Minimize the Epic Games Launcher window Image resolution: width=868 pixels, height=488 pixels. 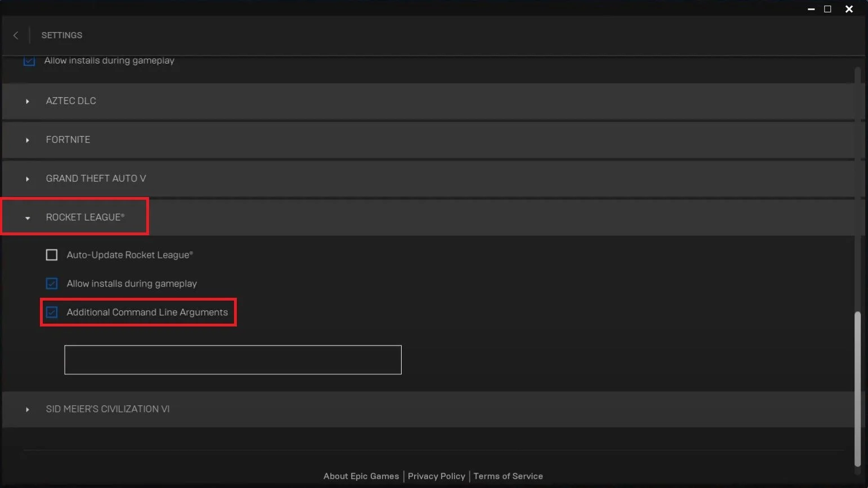811,9
